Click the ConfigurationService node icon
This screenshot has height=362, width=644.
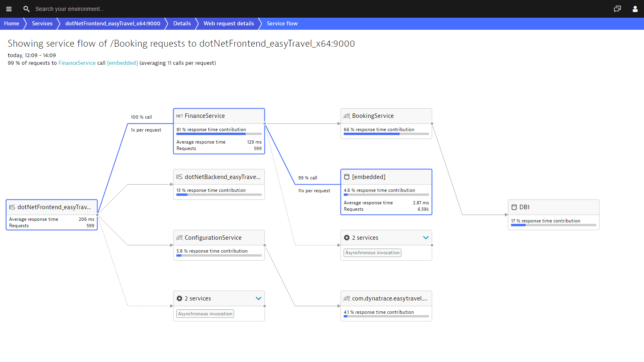[x=180, y=238]
